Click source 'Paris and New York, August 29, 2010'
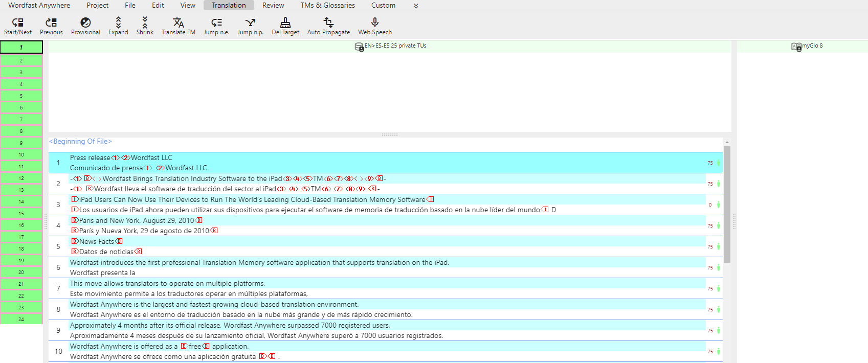Viewport: 868px width, 363px height. (137, 220)
